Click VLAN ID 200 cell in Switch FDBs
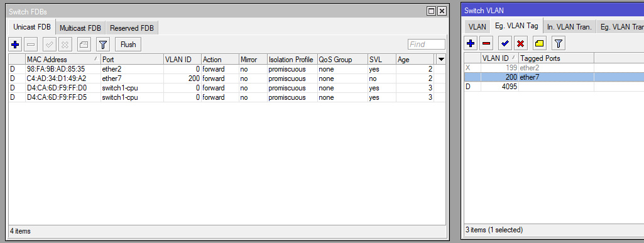The width and height of the screenshot is (644, 243). (x=182, y=78)
